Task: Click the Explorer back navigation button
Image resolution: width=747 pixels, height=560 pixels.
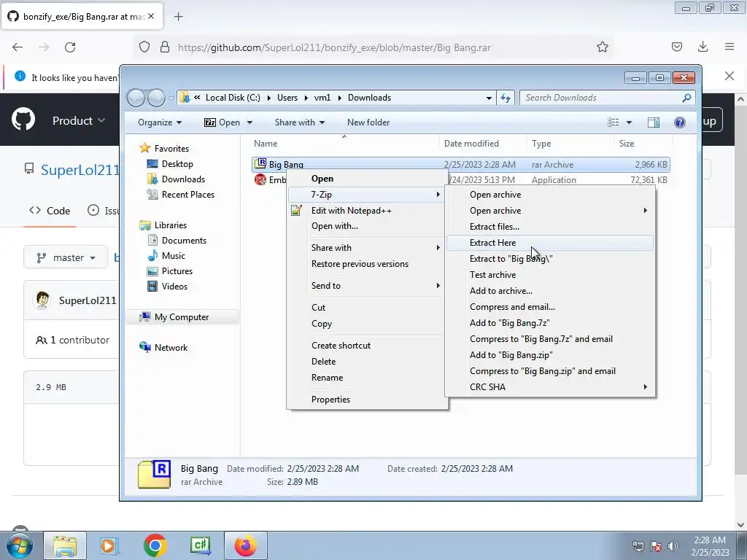Action: click(x=136, y=98)
